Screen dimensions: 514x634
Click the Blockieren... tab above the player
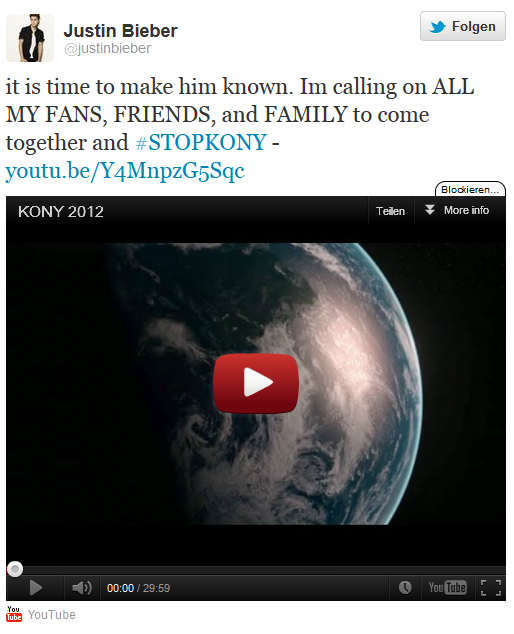coord(470,189)
